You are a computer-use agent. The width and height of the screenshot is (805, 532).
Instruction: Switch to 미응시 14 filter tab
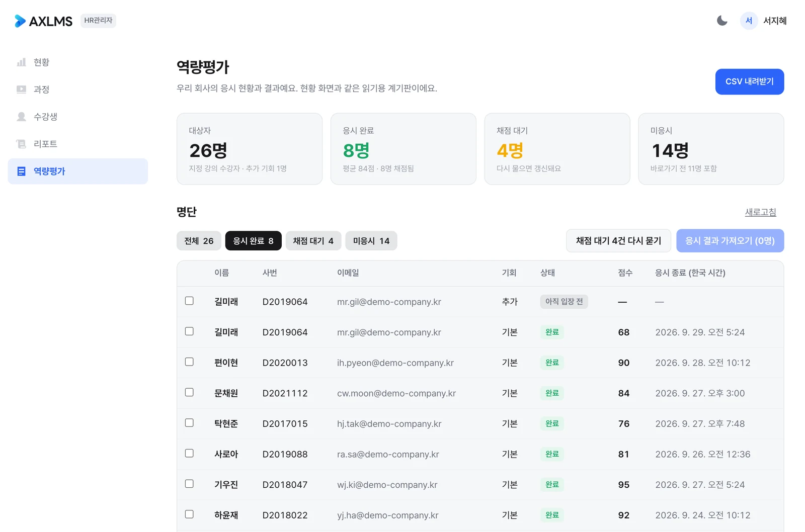[371, 241]
